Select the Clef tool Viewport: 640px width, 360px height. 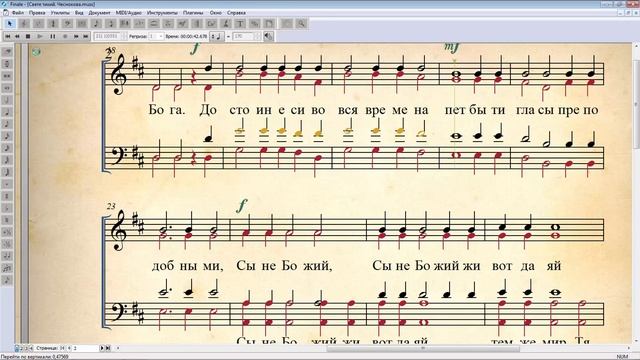pos(67,24)
